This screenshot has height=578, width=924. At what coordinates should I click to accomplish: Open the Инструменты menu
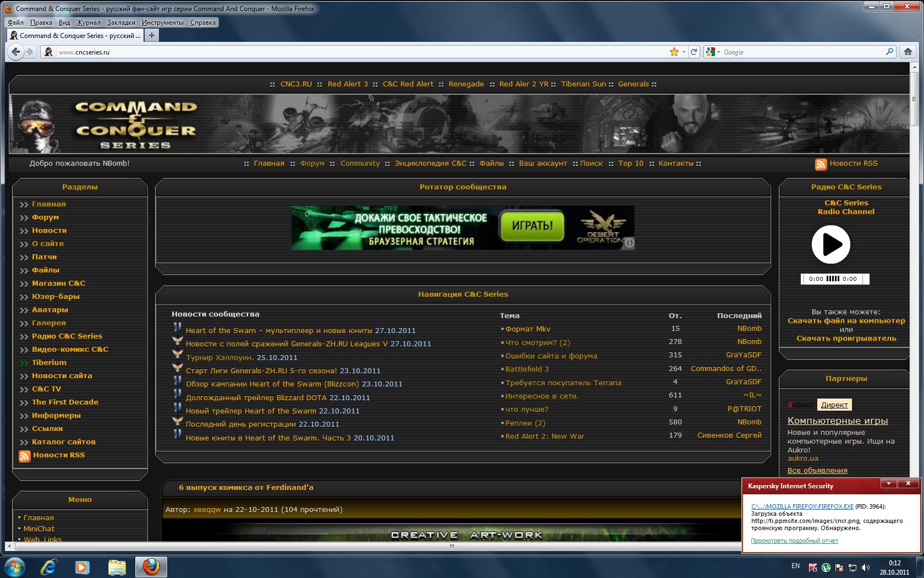162,23
